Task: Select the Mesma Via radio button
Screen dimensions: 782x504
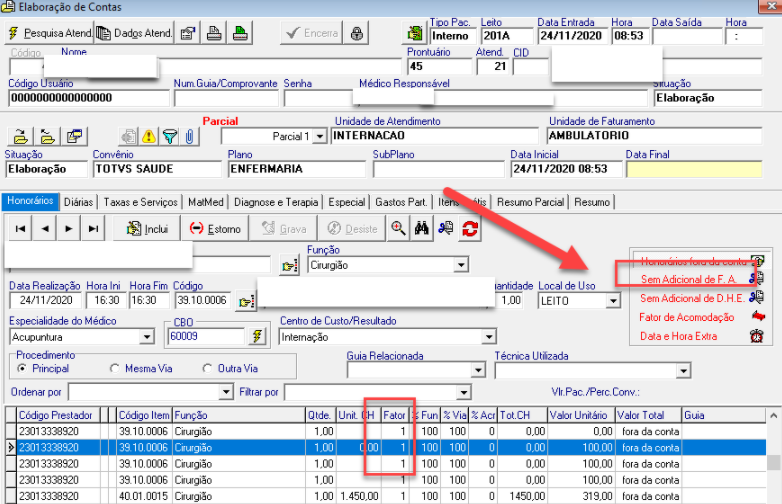Action: coord(115,368)
